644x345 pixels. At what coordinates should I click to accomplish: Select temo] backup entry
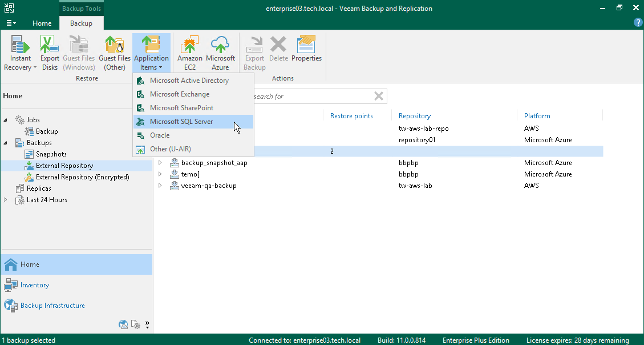pos(191,174)
